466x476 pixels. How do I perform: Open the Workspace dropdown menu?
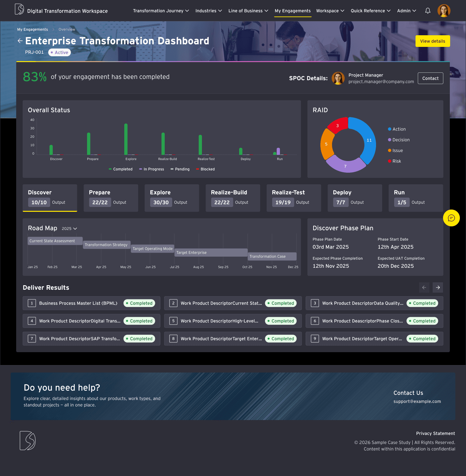pos(330,11)
